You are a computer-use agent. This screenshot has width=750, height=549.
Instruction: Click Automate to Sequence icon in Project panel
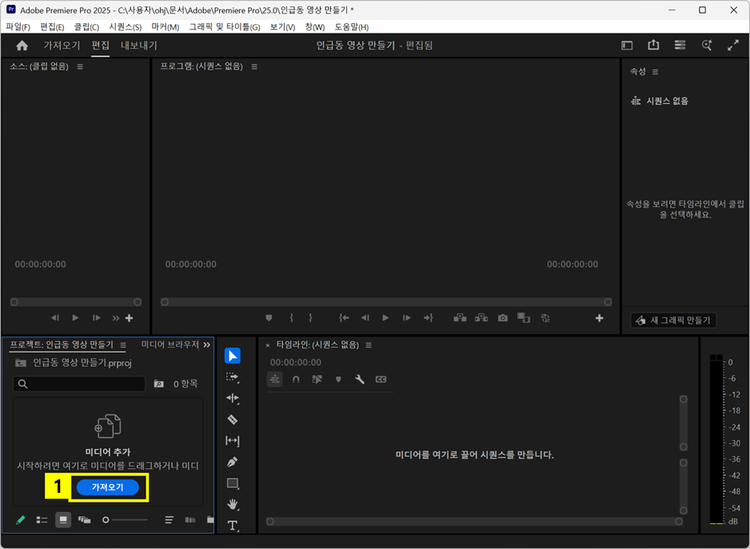190,520
